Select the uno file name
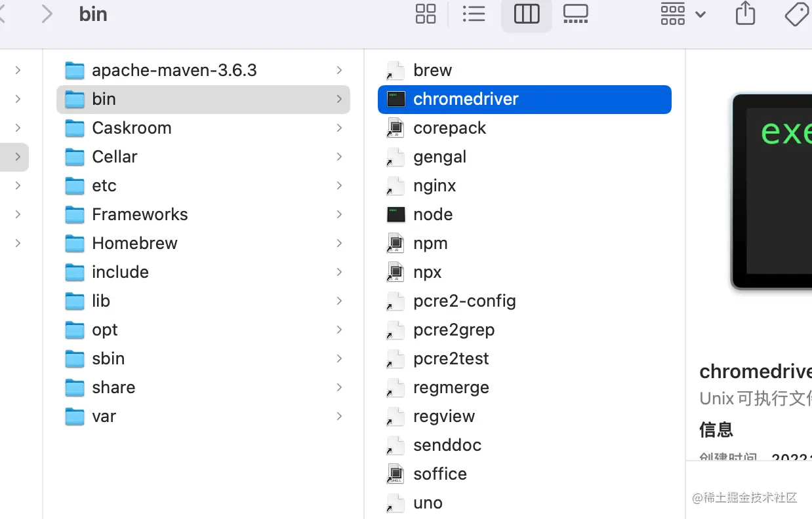The width and height of the screenshot is (812, 519). coord(428,503)
